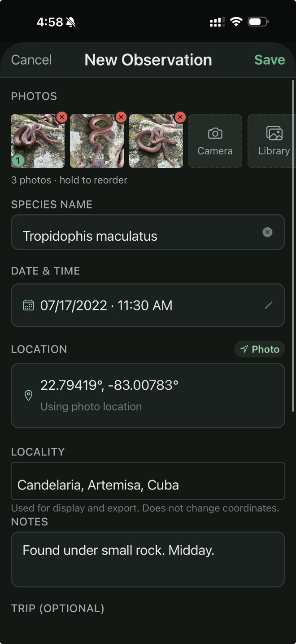Open the coordinates location field
The height and width of the screenshot is (644, 296).
click(148, 395)
